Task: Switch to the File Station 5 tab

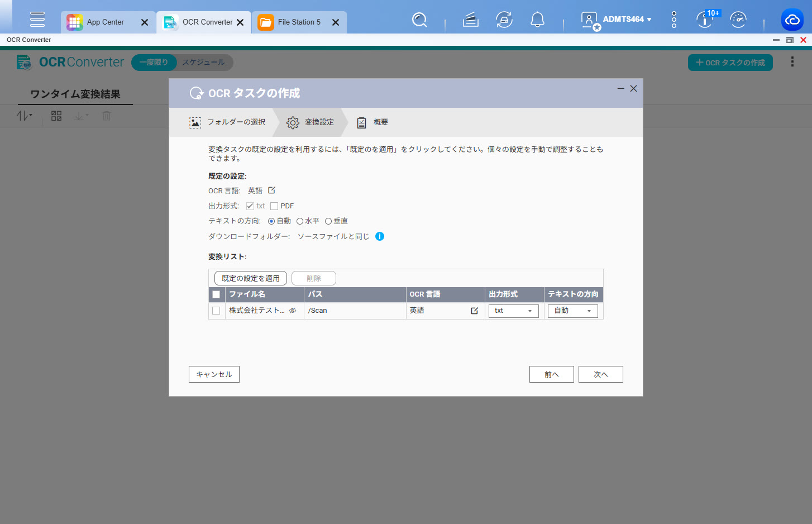Action: 298,22
